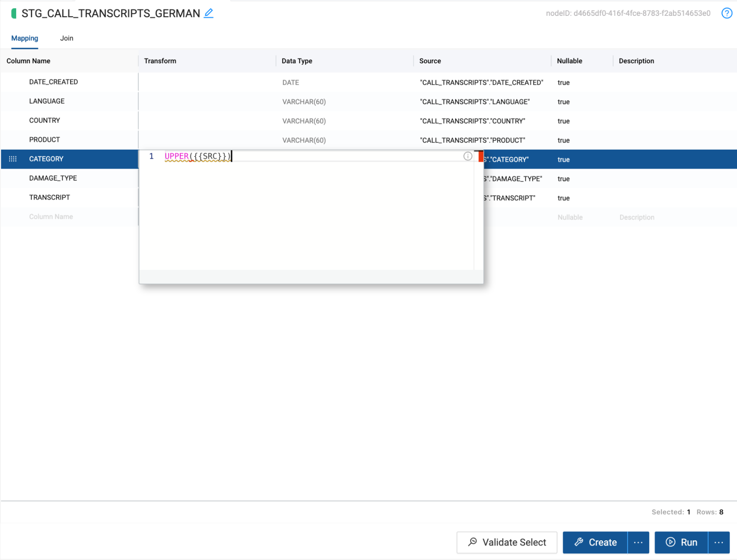Select the Mapping tab
The image size is (737, 560).
[x=25, y=38]
